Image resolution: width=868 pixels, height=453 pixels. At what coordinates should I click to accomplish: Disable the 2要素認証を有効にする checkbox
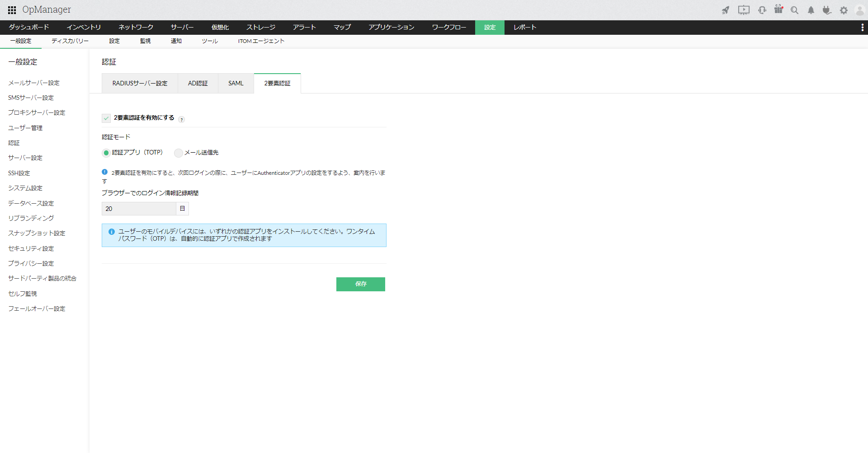click(106, 118)
